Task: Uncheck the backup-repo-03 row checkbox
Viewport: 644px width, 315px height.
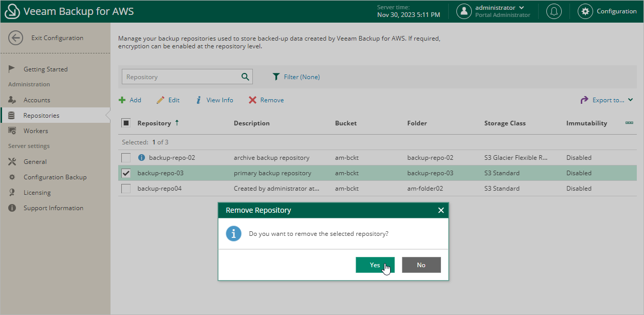Action: tap(126, 173)
